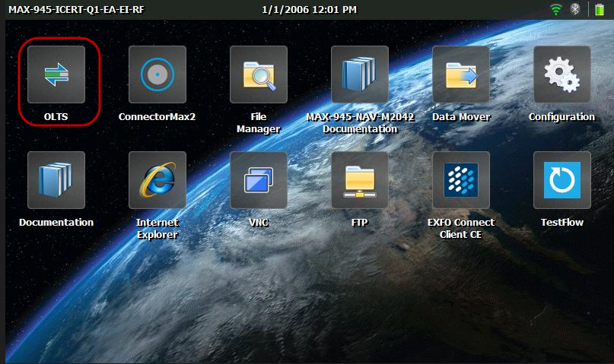Open the OLTS application icon

click(56, 74)
